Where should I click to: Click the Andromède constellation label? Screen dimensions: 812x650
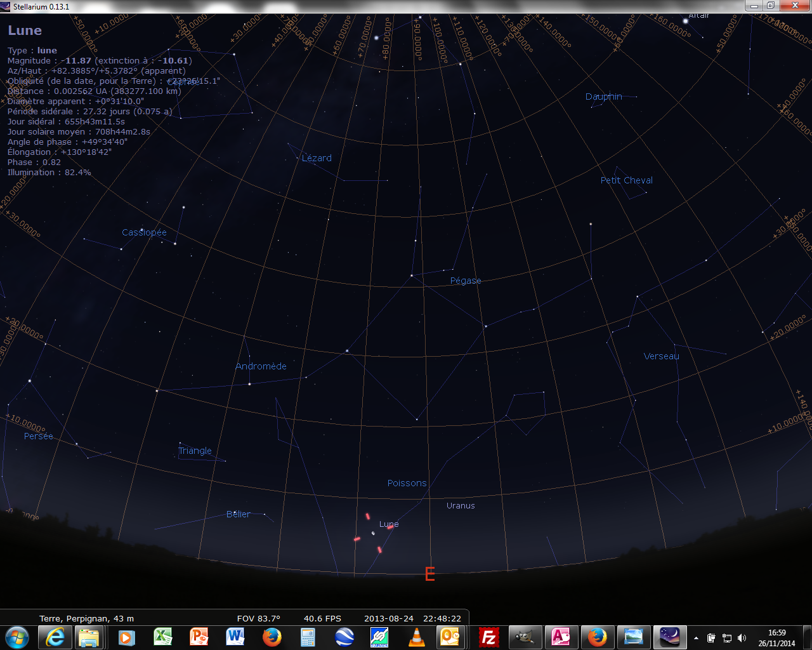[261, 366]
